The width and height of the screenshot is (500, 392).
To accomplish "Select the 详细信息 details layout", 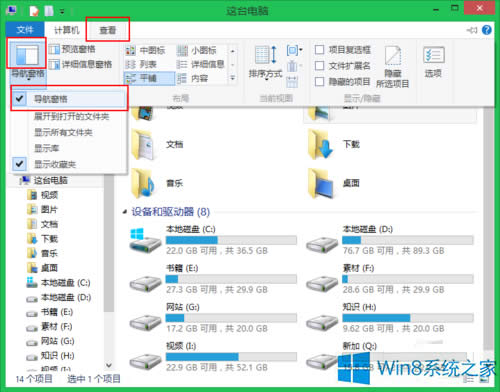I will [x=201, y=64].
